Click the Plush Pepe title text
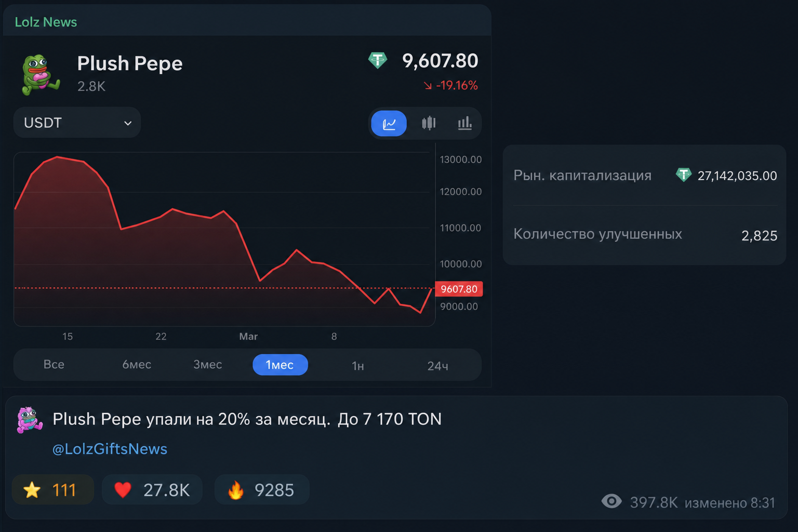The image size is (798, 532). (x=130, y=63)
